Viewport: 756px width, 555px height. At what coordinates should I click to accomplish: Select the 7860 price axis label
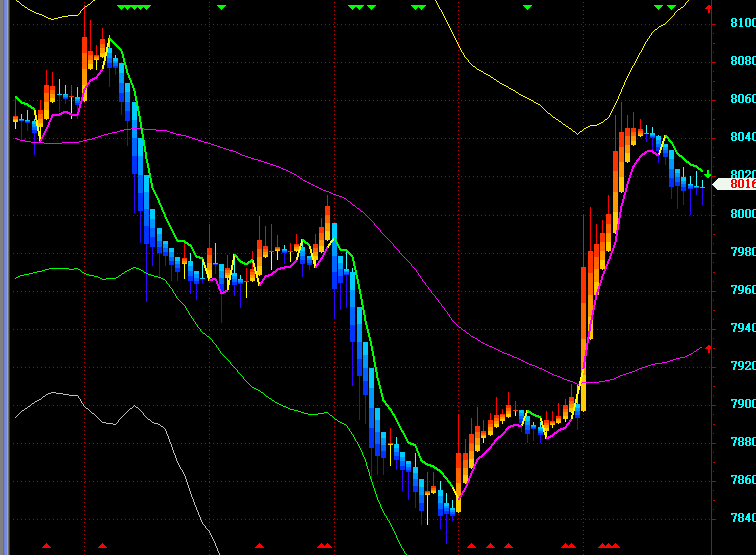(743, 480)
